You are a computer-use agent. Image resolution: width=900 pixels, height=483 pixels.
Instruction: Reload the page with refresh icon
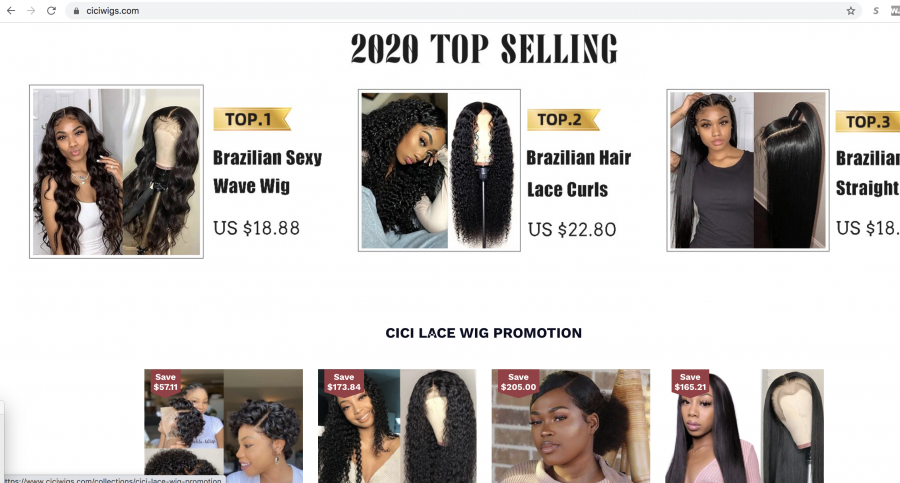(x=51, y=10)
